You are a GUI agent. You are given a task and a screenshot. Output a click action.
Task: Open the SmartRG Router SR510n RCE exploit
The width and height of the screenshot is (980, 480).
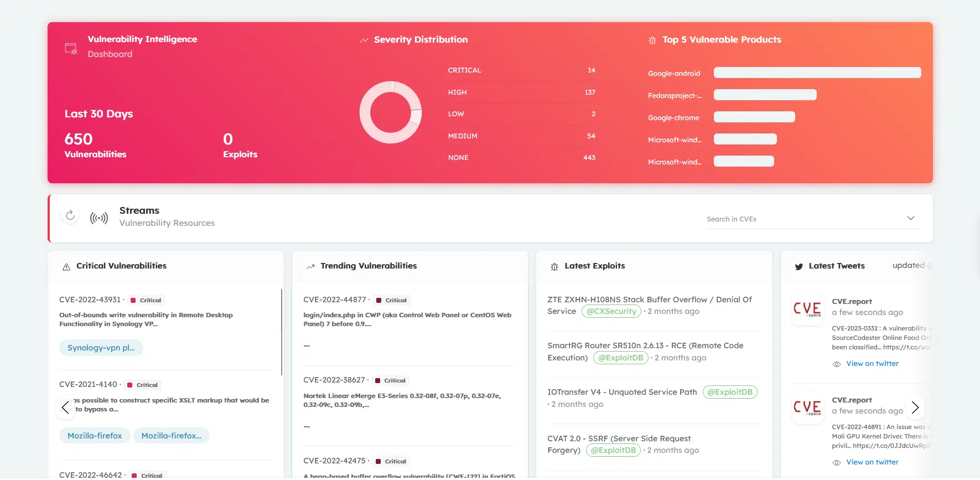coord(645,352)
